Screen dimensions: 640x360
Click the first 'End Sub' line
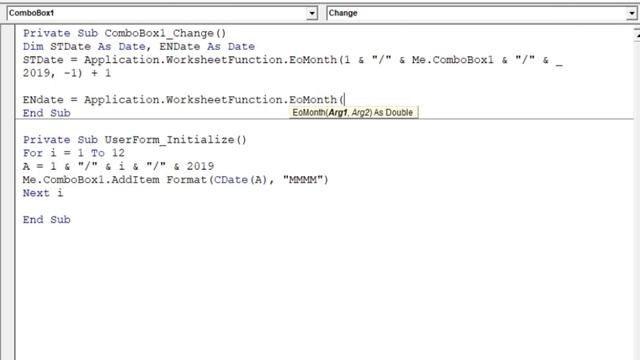point(47,113)
